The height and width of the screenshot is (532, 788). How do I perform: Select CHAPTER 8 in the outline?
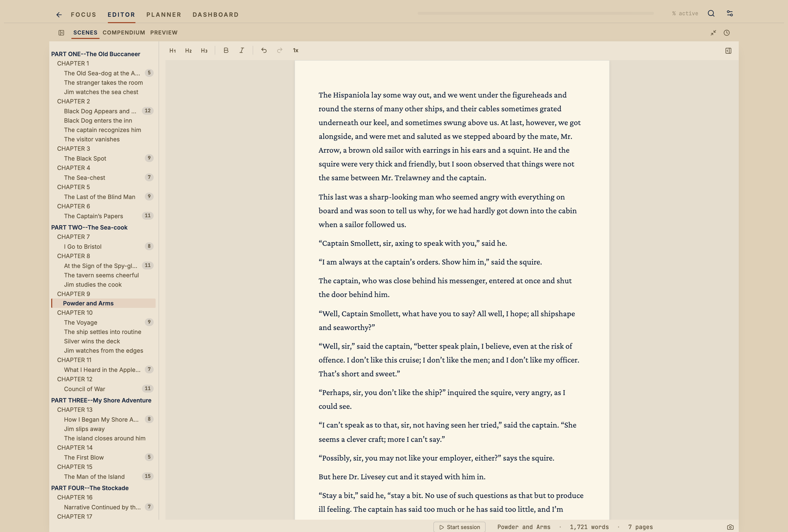(x=73, y=256)
